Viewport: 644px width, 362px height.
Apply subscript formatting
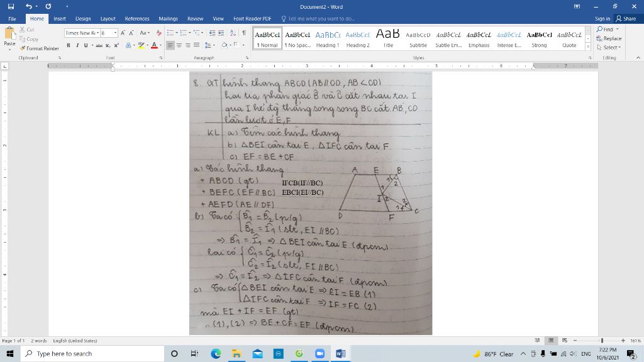[108, 45]
